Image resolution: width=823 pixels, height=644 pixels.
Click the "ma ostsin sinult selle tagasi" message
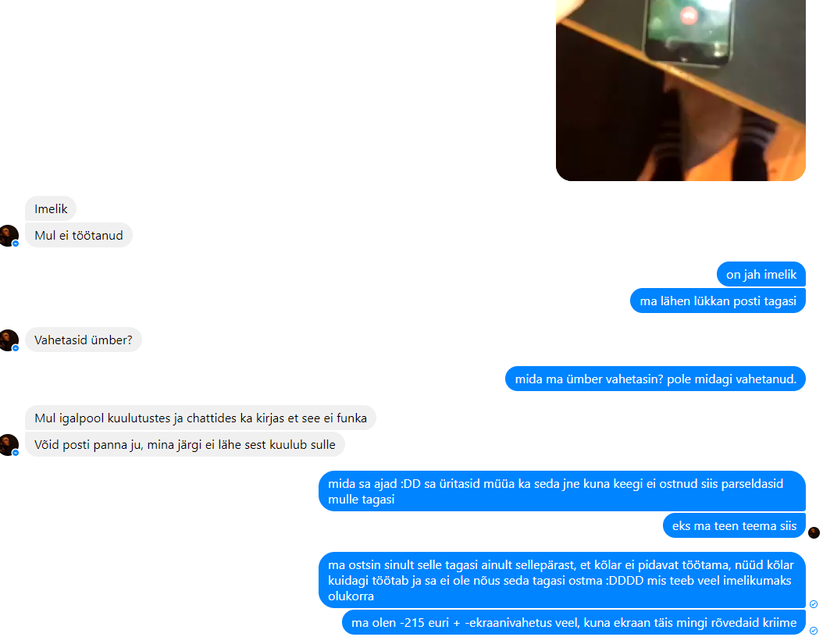pos(561,580)
